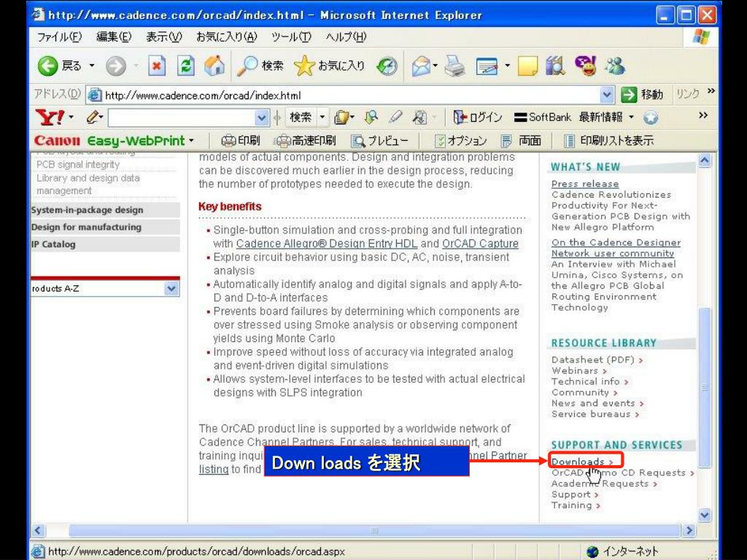Stop page loading with the red X icon
Image resolution: width=747 pixels, height=560 pixels.
[157, 66]
